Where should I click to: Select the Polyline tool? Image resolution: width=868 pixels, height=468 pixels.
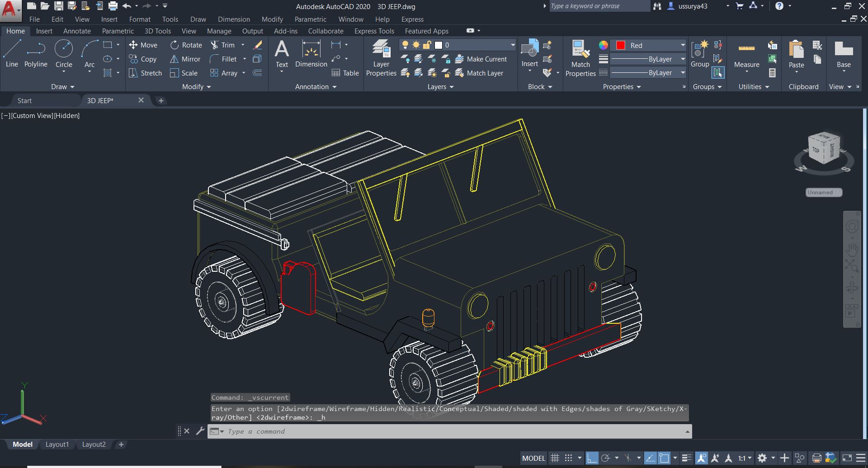point(36,54)
